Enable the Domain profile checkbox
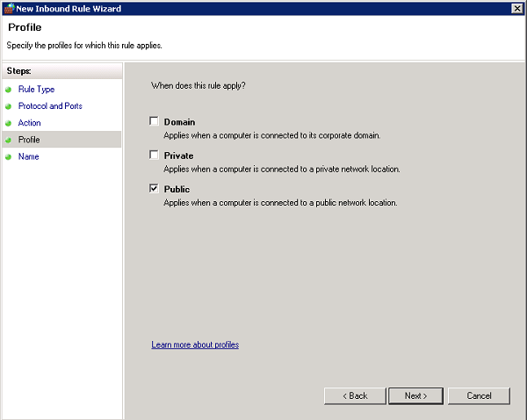527x420 pixels. (x=155, y=121)
